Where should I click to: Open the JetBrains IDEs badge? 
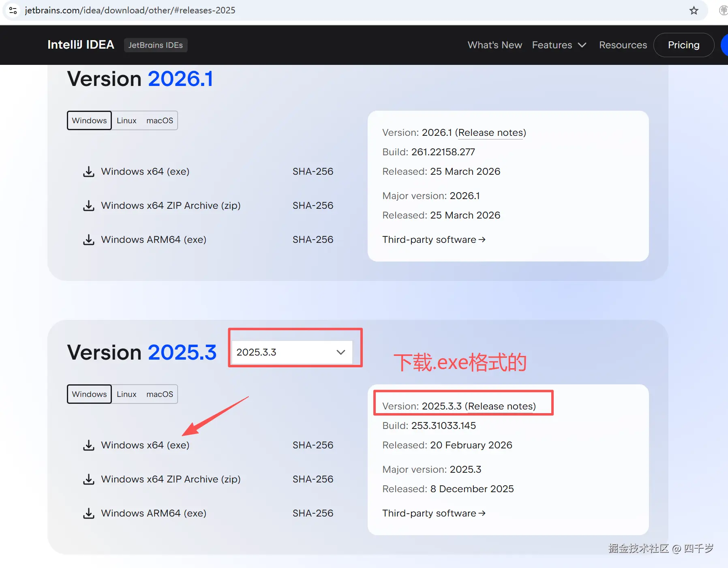click(156, 45)
